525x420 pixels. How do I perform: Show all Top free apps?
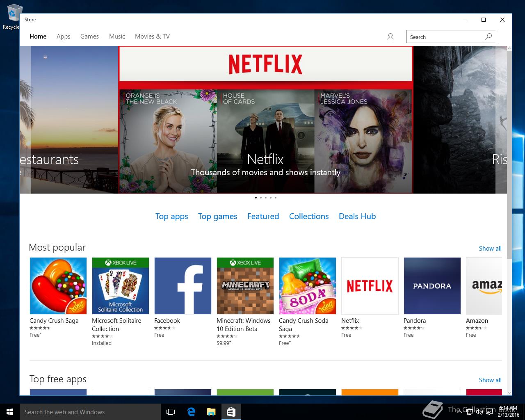(x=490, y=380)
